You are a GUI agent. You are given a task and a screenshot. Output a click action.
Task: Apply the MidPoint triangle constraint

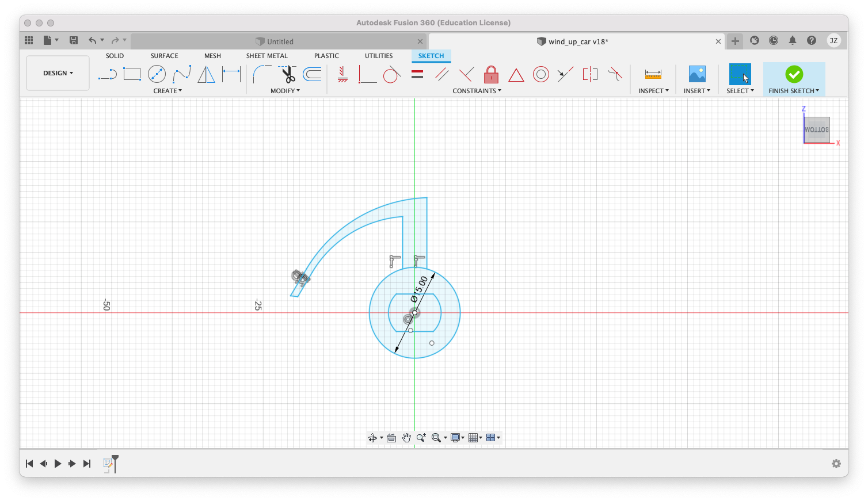(516, 75)
